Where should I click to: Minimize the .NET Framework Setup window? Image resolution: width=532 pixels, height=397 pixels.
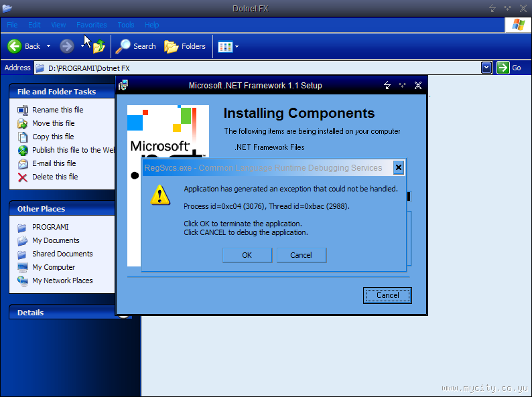[x=387, y=85]
